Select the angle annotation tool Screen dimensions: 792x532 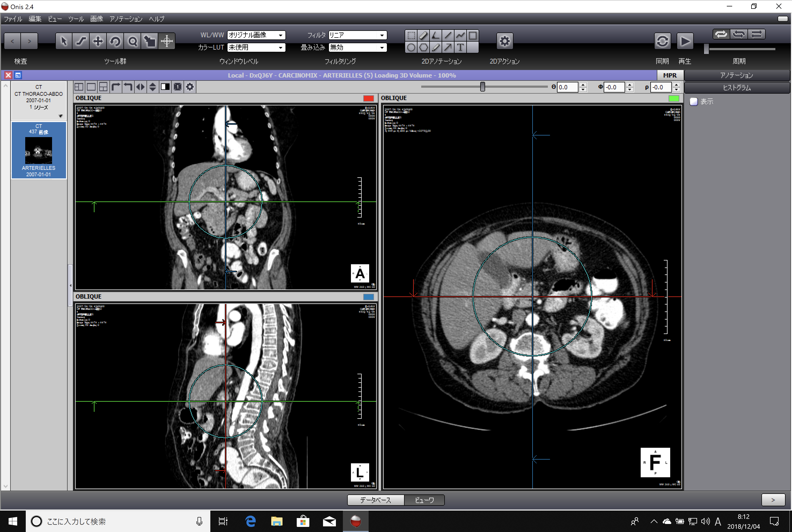(x=436, y=35)
